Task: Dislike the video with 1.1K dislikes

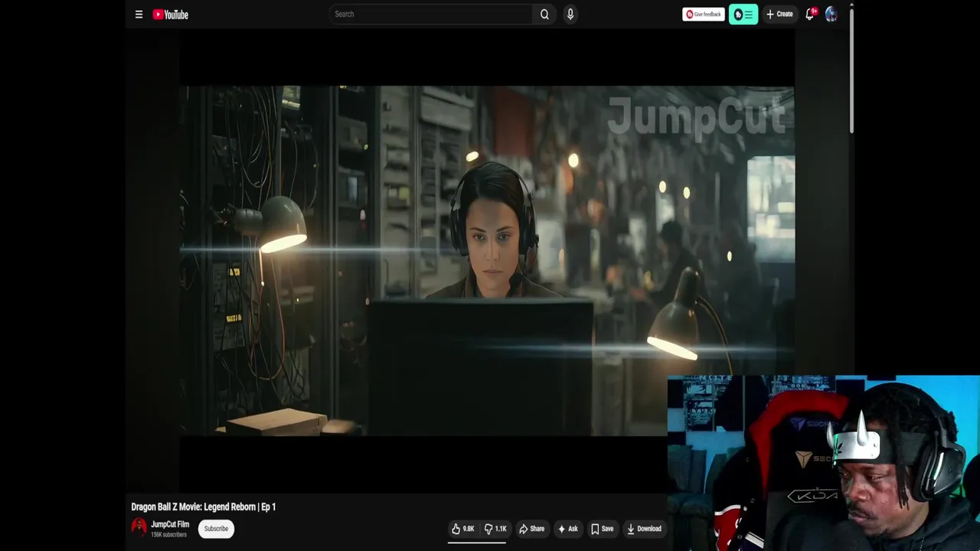Action: coord(495,529)
